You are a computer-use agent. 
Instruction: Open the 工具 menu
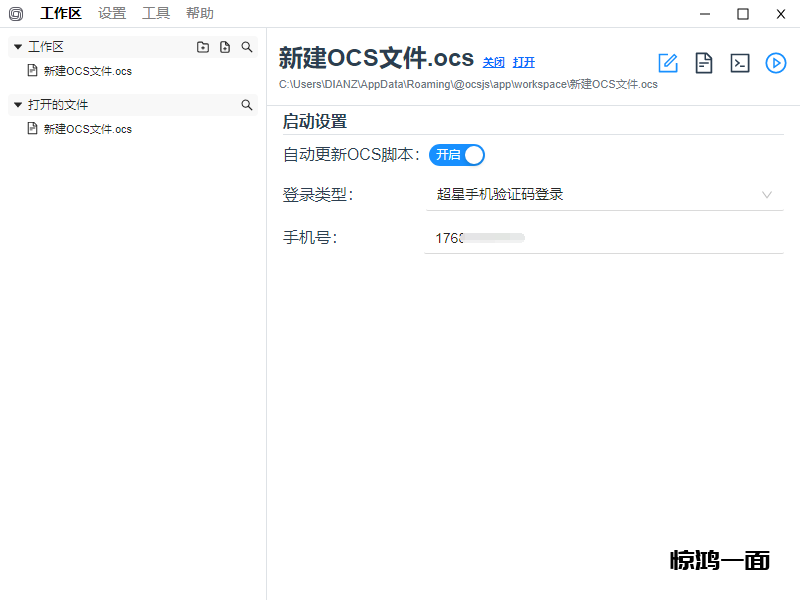tap(156, 14)
